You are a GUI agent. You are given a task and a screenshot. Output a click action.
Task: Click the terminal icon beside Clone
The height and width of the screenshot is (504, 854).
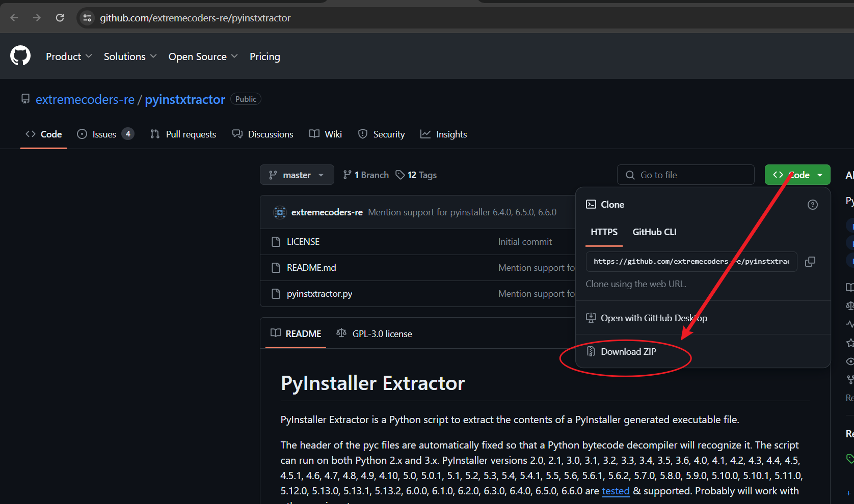click(591, 204)
